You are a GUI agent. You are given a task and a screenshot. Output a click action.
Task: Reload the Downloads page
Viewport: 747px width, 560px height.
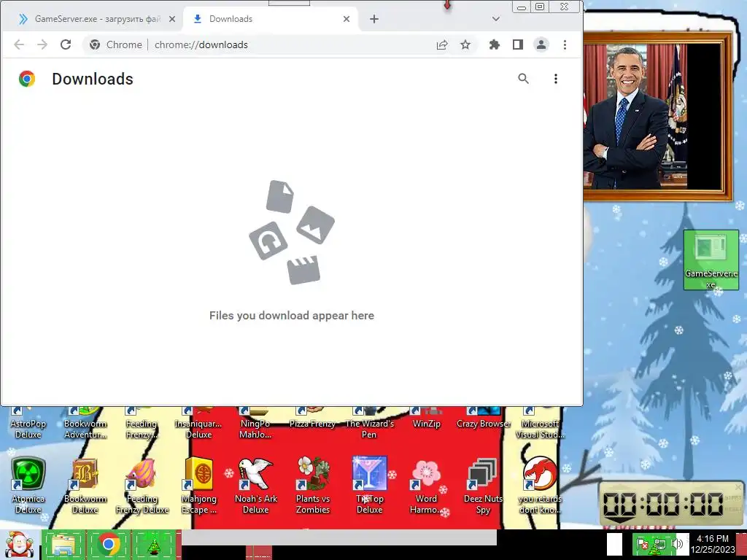66,44
